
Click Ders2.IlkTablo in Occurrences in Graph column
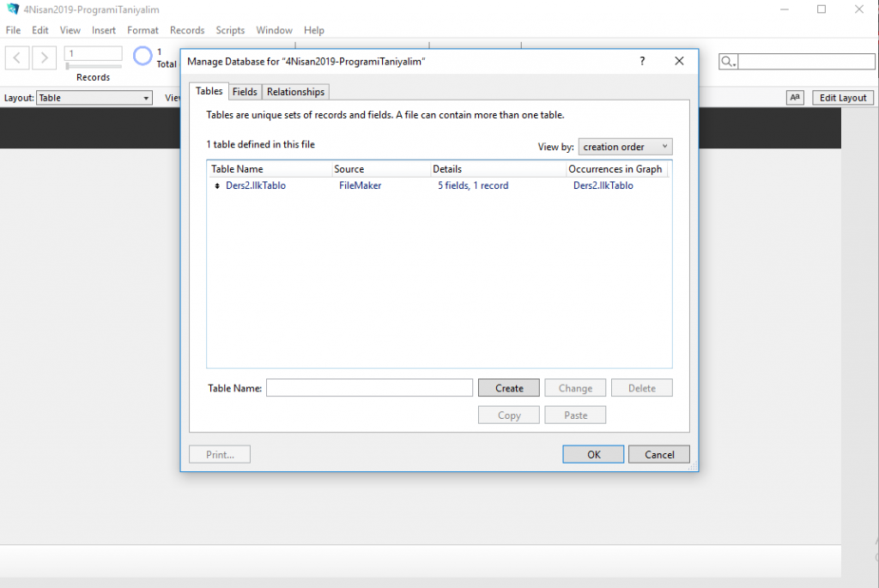point(603,185)
